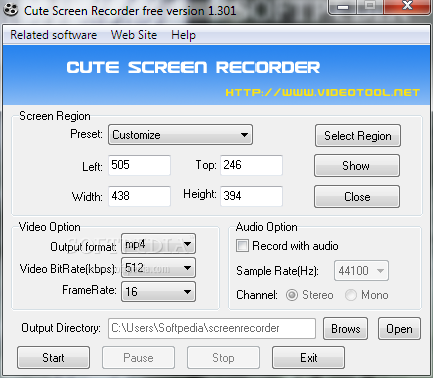This screenshot has width=433, height=378.
Task: Focus the Height field containing 394
Action: pyautogui.click(x=251, y=196)
